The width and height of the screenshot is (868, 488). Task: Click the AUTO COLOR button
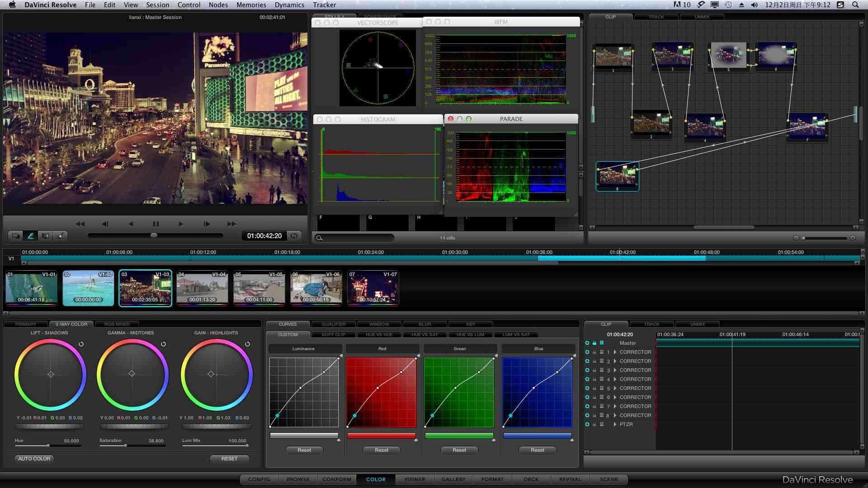pos(34,458)
